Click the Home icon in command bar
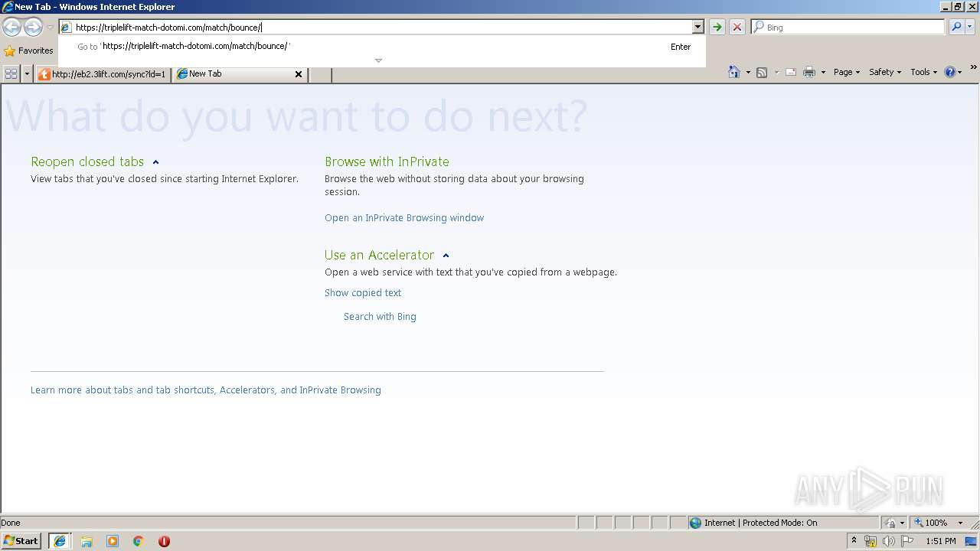This screenshot has width=980, height=551. pyautogui.click(x=734, y=72)
